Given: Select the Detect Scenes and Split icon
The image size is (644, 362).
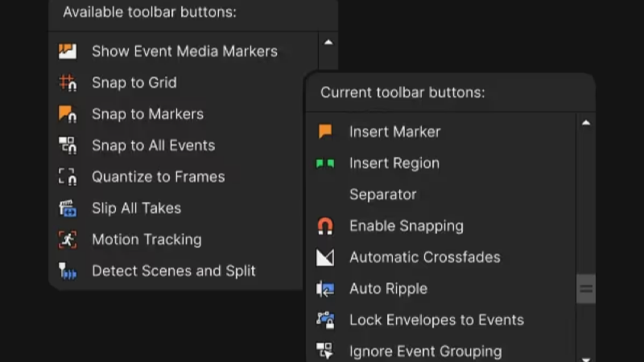Looking at the screenshot, I should tap(68, 271).
